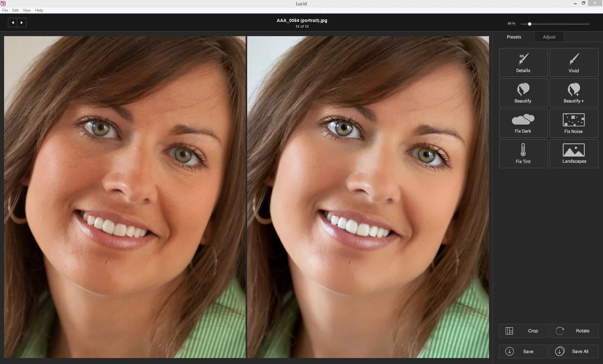Select the Beautify face preset
Image resolution: width=603 pixels, height=364 pixels.
523,93
